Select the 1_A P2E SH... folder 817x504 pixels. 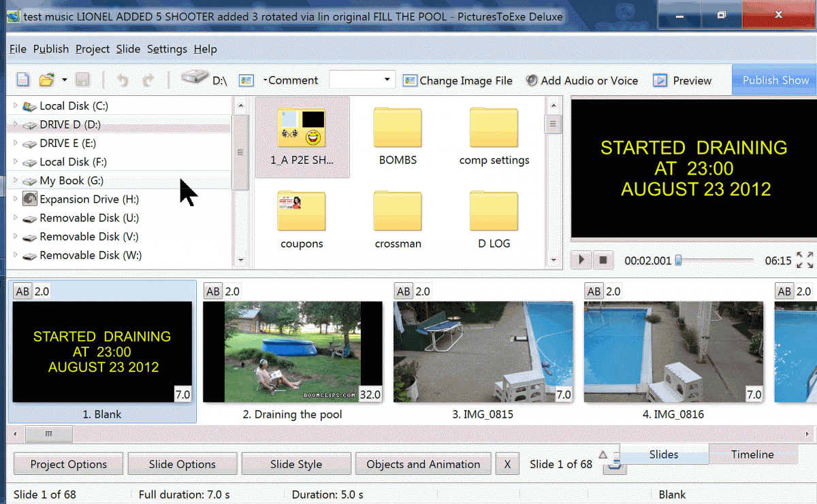(x=302, y=137)
